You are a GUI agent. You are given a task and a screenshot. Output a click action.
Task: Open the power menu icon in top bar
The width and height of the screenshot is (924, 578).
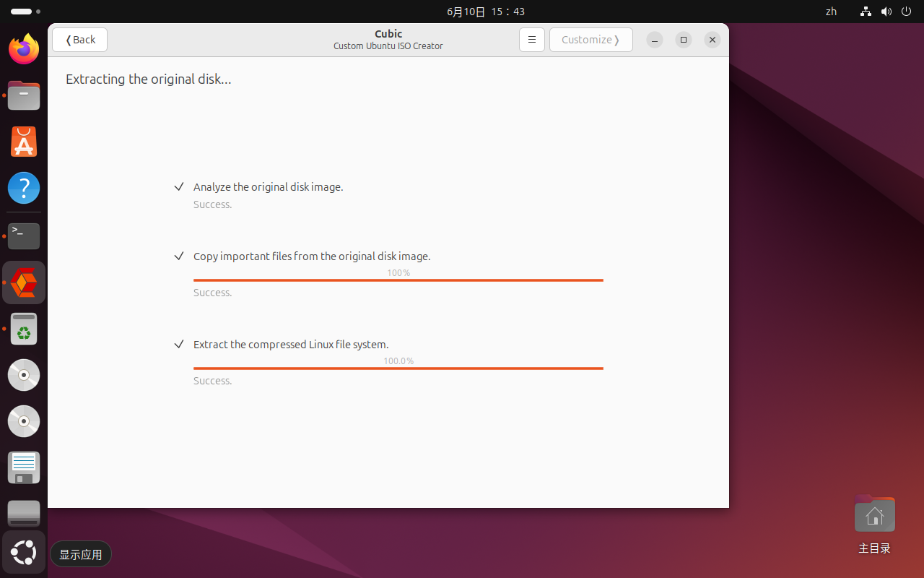coord(907,12)
